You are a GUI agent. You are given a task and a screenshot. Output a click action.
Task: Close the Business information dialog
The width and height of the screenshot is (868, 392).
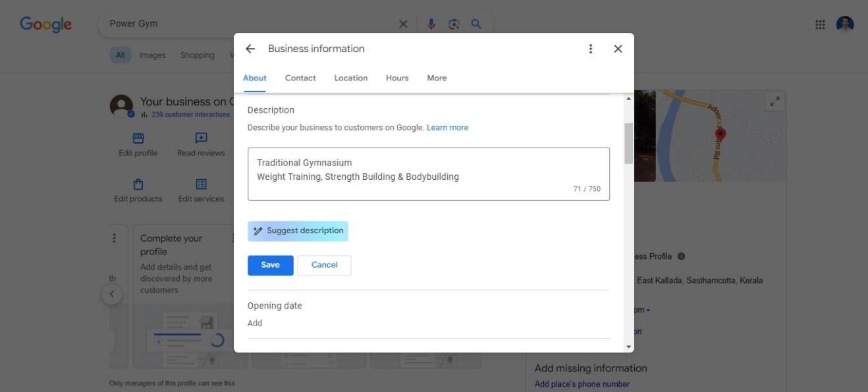click(618, 49)
